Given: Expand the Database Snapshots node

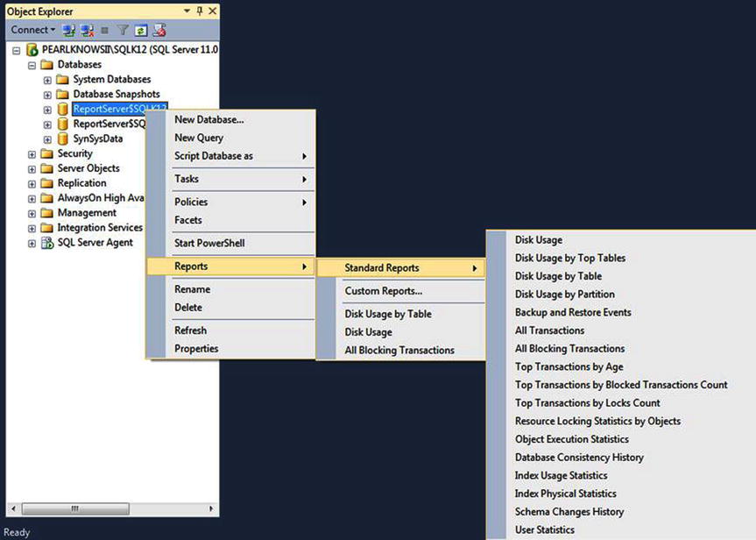Looking at the screenshot, I should click(47, 95).
